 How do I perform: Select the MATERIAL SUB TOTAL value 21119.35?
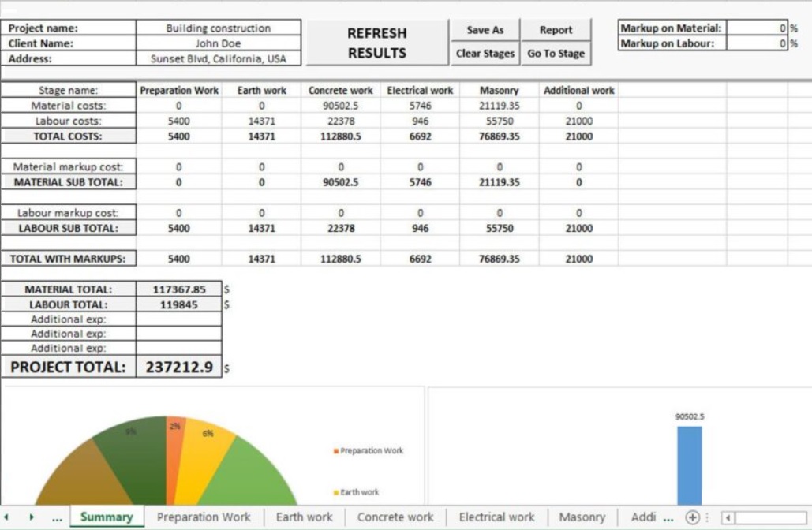(500, 182)
